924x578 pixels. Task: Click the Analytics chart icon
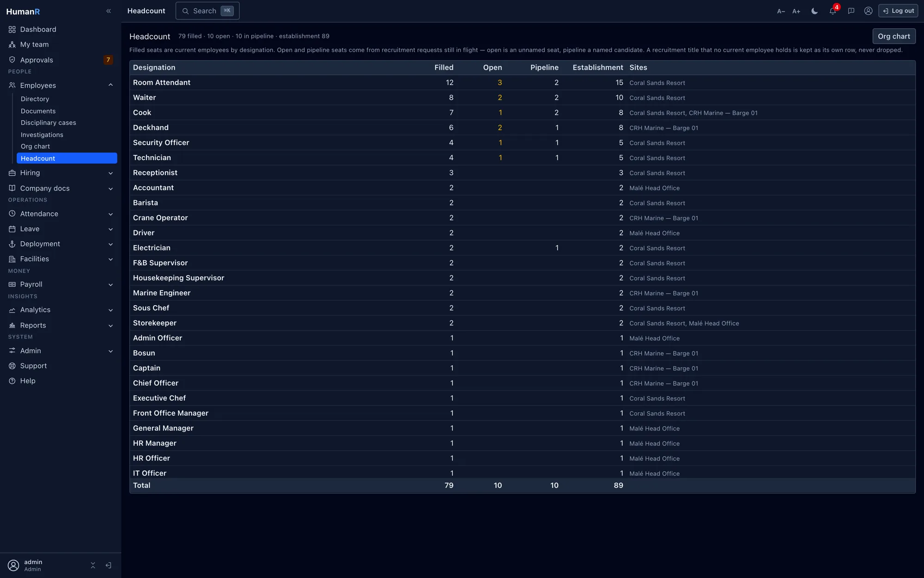pyautogui.click(x=12, y=310)
